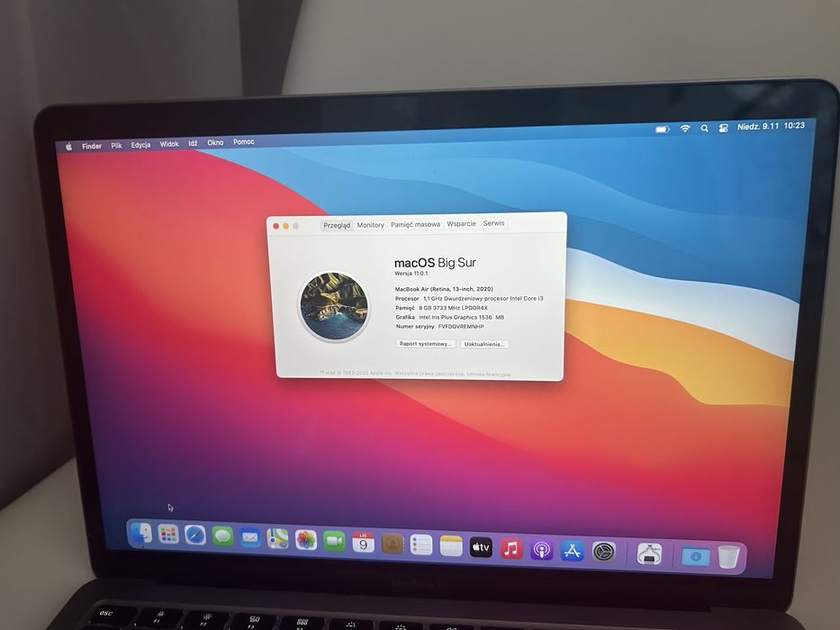Click Intel Iris Plus Graphics value

(461, 317)
